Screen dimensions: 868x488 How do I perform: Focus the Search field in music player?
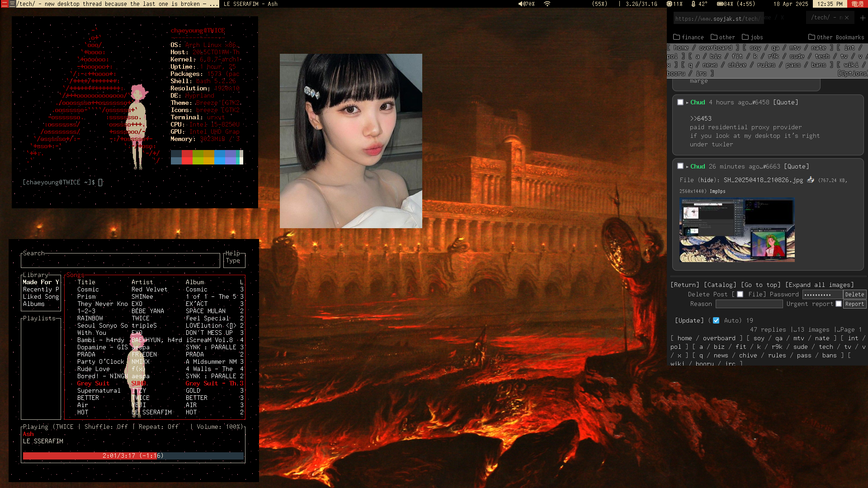point(120,261)
